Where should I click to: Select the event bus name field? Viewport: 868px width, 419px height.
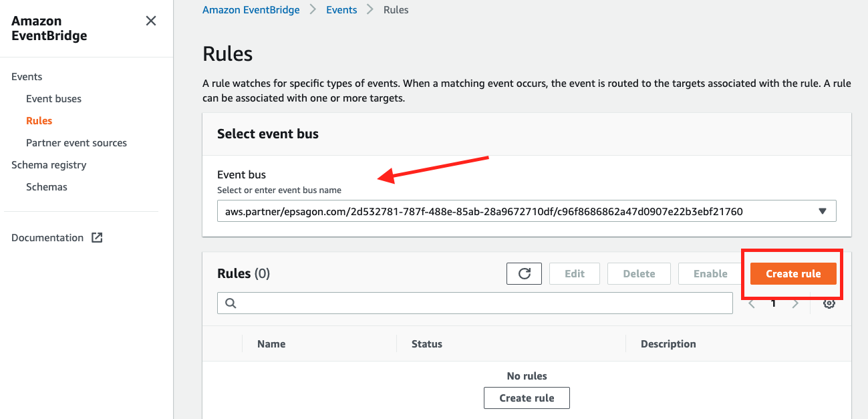pos(527,211)
